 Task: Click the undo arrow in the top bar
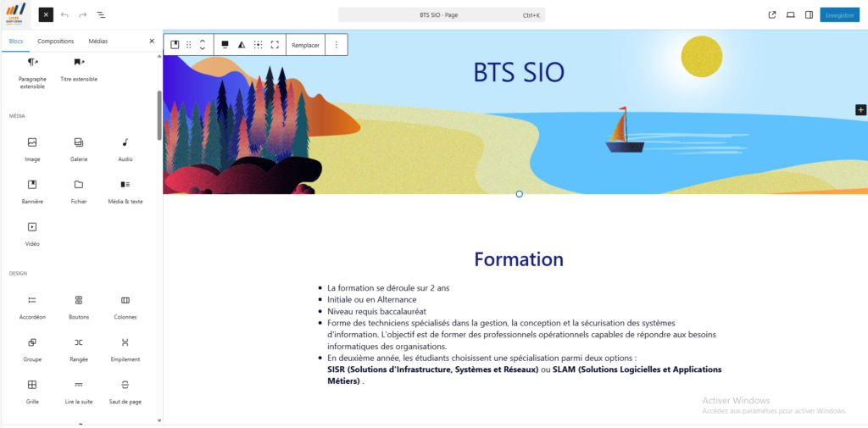64,14
